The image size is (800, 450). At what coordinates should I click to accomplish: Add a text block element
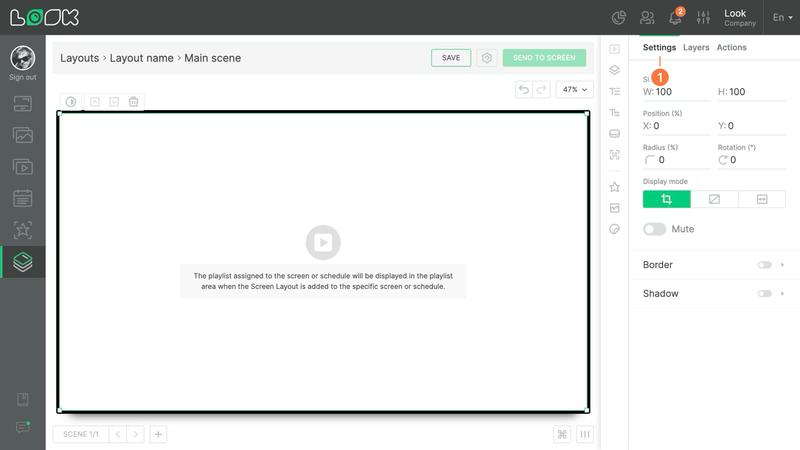click(614, 91)
